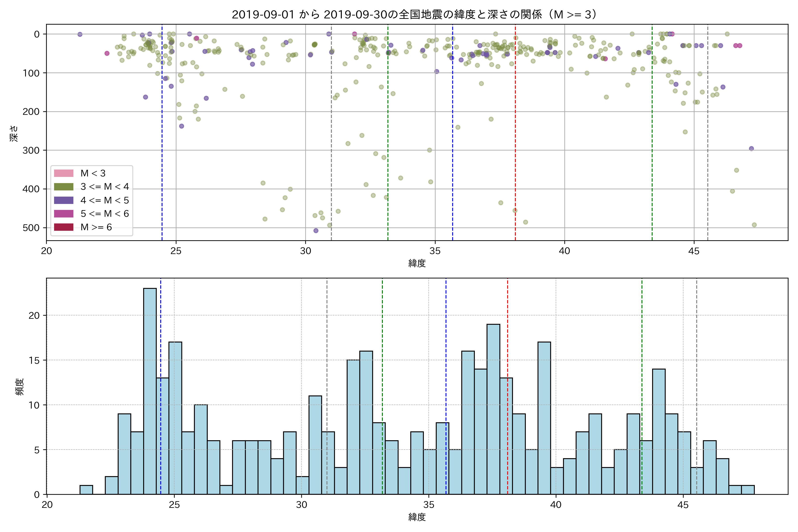Click the M < 3 pink legend swatch
This screenshot has height=532, width=798.
click(63, 173)
